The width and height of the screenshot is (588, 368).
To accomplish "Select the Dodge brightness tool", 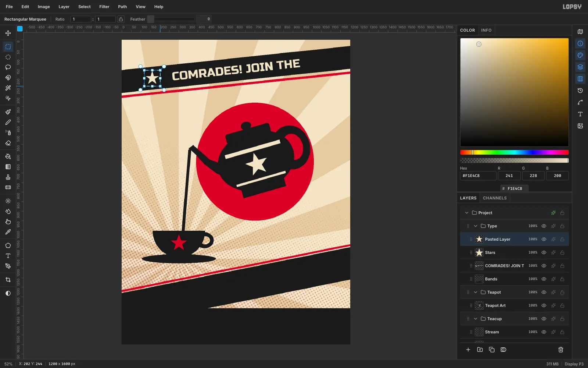I will (x=8, y=201).
